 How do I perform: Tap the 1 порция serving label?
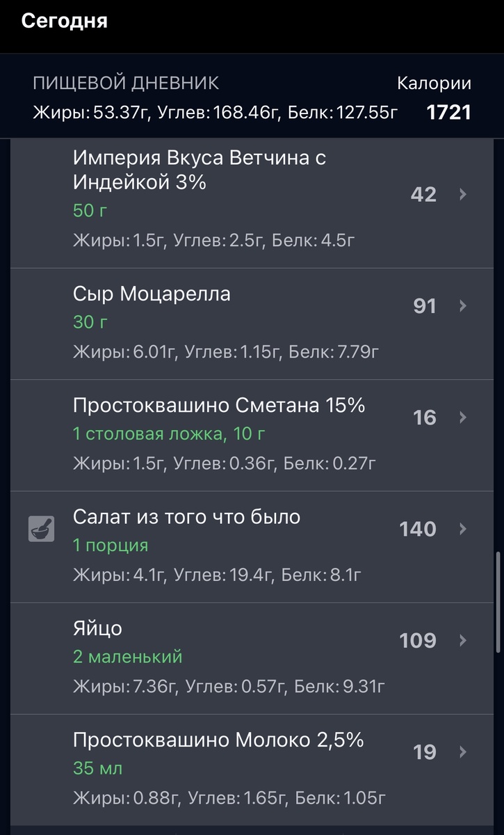coord(111,546)
